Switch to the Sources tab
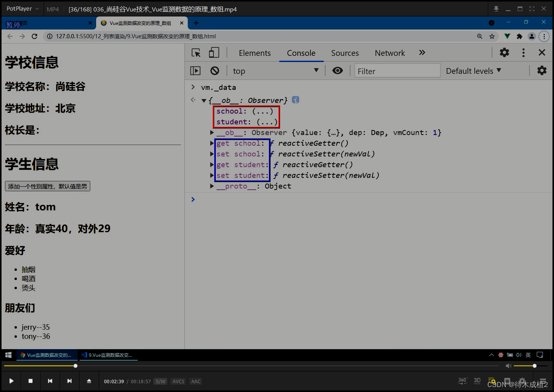Image resolution: width=554 pixels, height=392 pixels. 345,53
